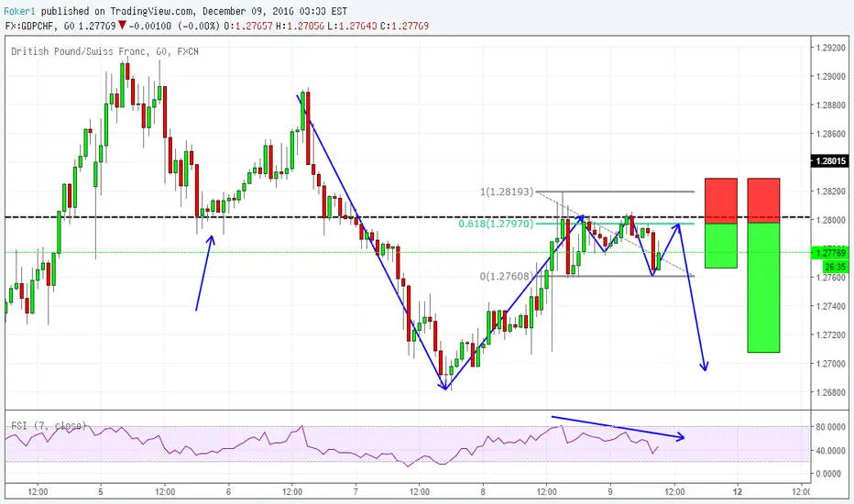Viewport: 854px width, 504px height.
Task: Click the H:1.27856 high price value
Action: point(300,26)
